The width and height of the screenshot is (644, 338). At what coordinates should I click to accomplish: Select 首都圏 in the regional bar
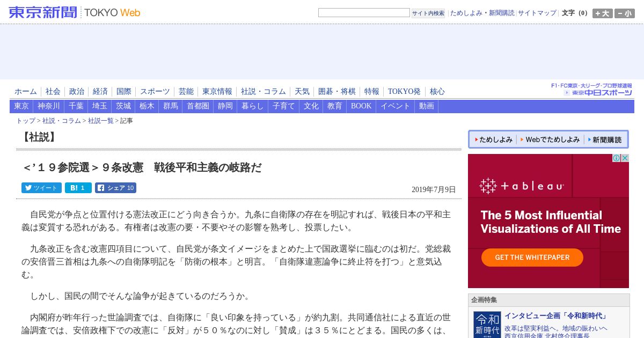198,106
